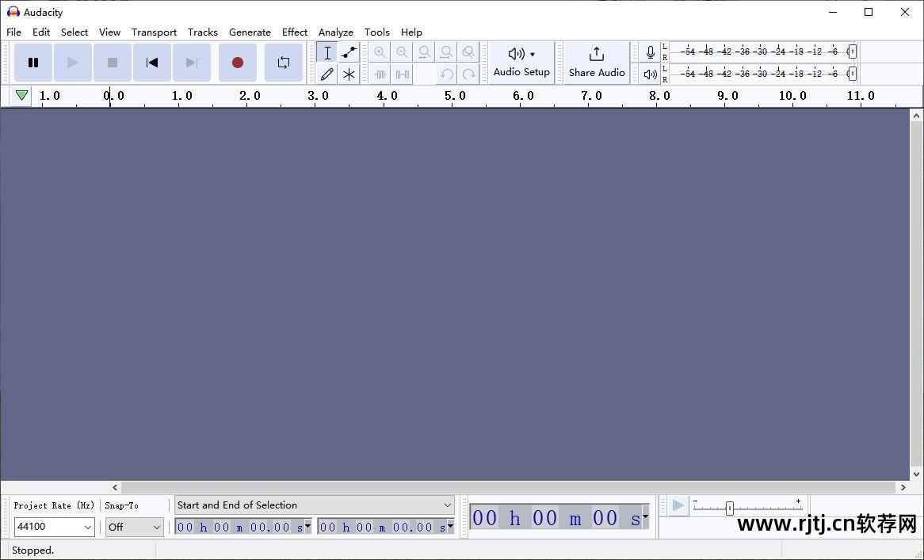
Task: Open the Generate menu
Action: pyautogui.click(x=250, y=32)
